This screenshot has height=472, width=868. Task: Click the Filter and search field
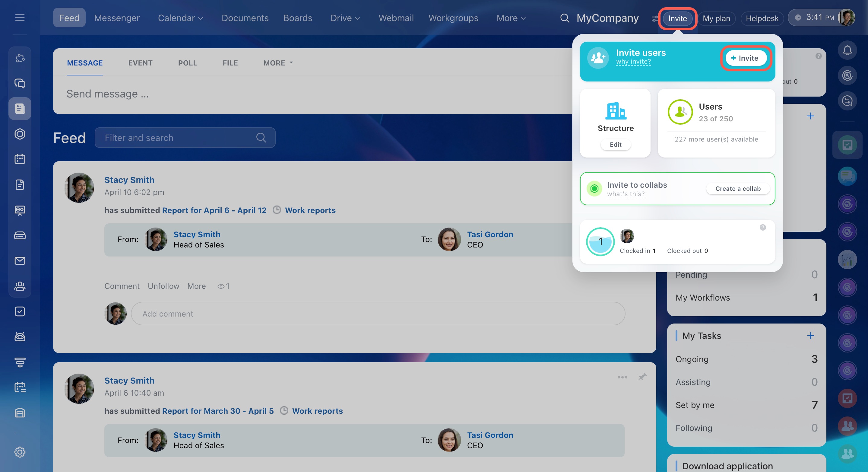coord(179,138)
